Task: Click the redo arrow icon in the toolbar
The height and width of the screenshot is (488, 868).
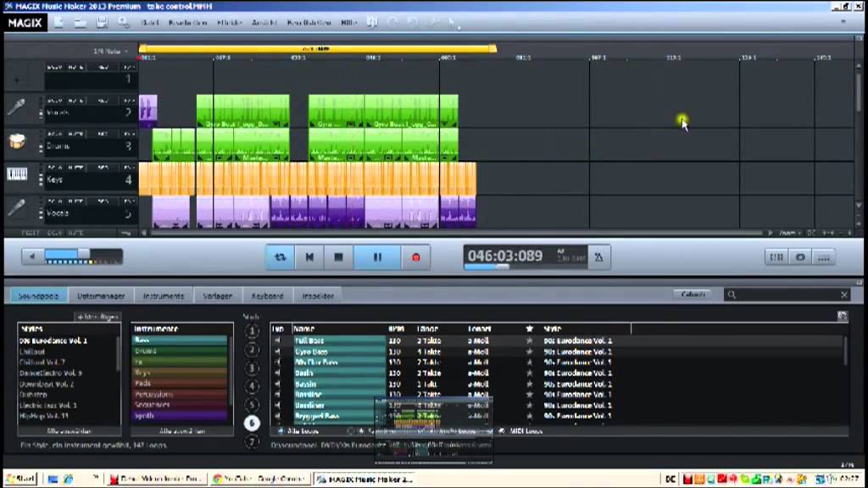Action: [x=413, y=22]
